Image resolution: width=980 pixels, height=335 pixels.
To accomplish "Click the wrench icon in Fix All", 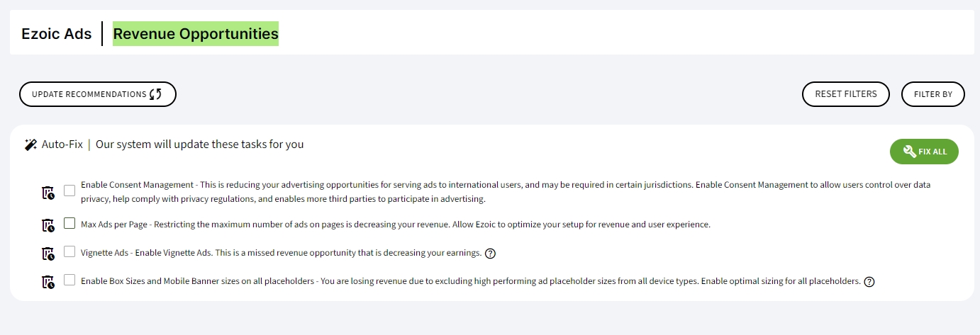I will pos(909,152).
